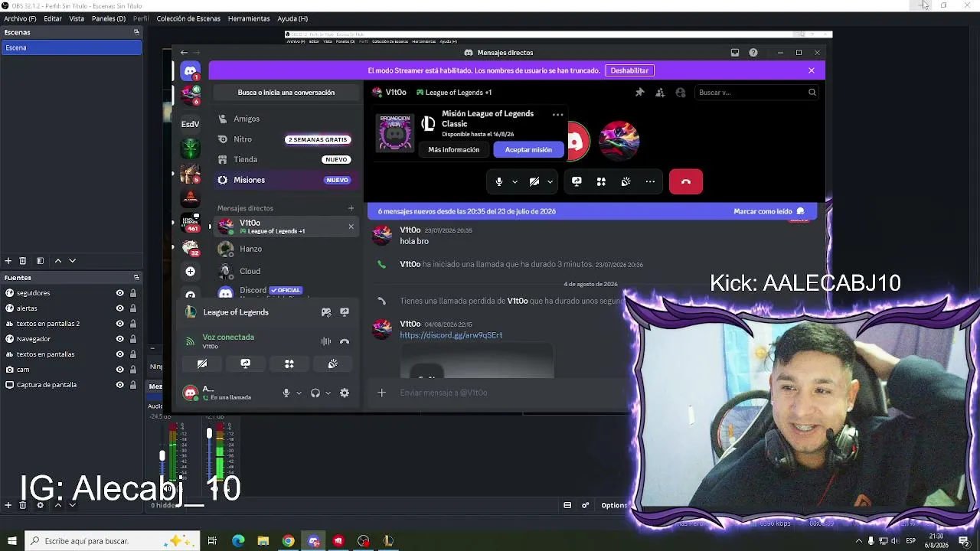
Task: Move scene up in Escenas toolbar
Action: [x=58, y=261]
